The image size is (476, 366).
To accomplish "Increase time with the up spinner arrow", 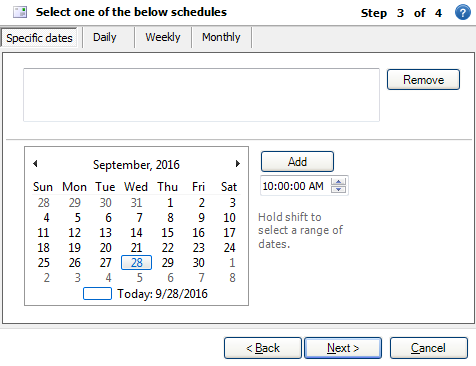I will click(x=338, y=182).
